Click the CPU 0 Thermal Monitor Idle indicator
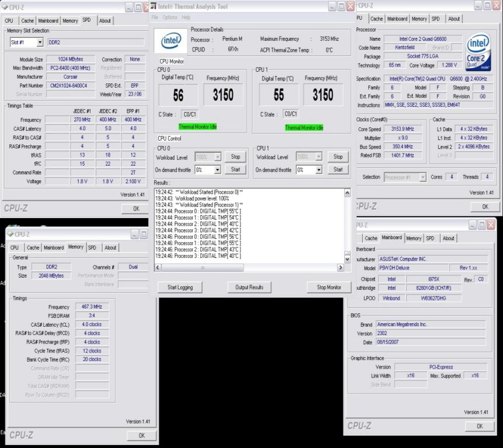 (198, 127)
